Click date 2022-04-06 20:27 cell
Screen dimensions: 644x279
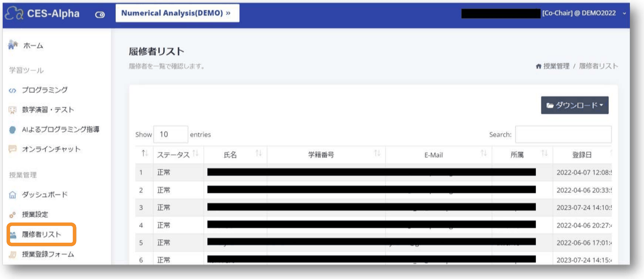[x=584, y=225]
